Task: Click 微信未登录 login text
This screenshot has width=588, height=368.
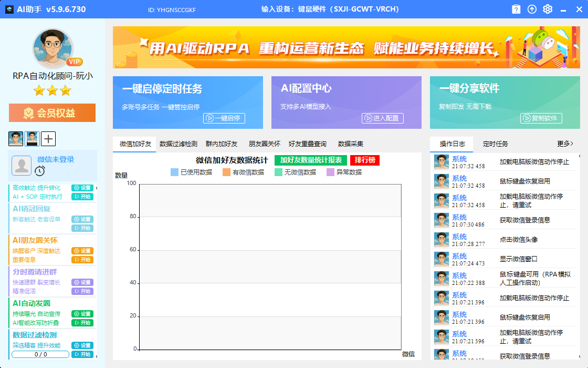Action: click(56, 159)
